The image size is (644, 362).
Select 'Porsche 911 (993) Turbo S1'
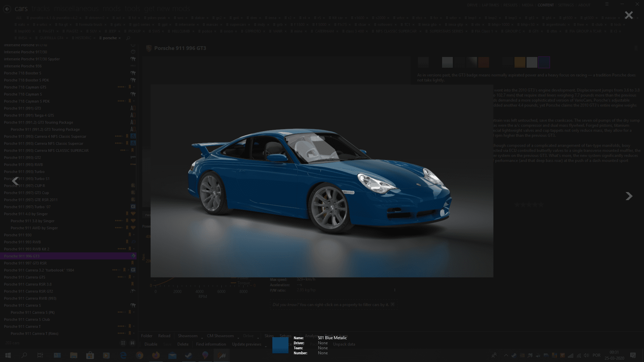coord(68,179)
